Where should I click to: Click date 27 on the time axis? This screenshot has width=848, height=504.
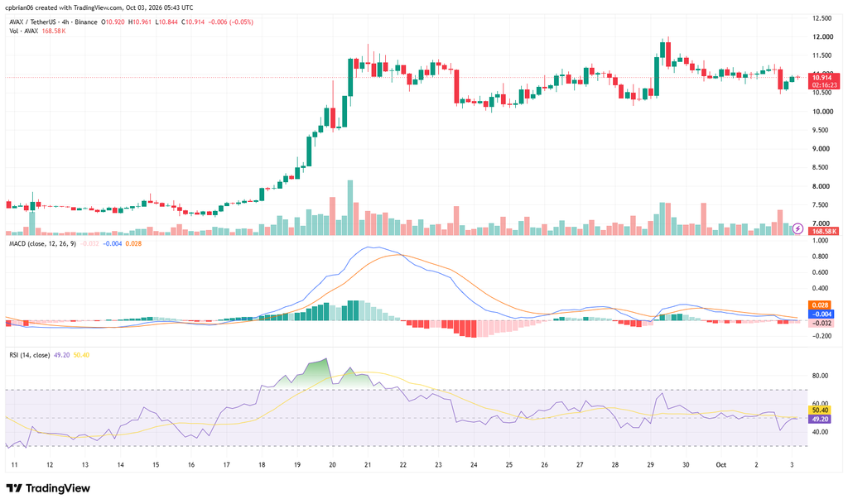tap(580, 465)
